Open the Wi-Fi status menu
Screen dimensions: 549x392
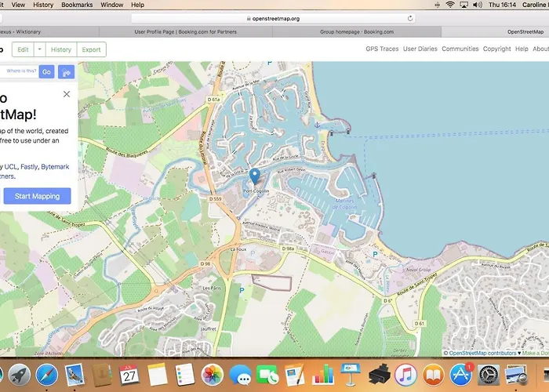450,5
